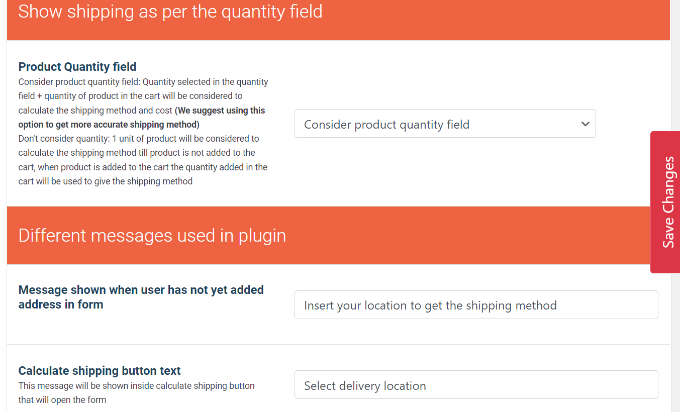Click 'Consider product quantity field:' description start
This screenshot has width=680, height=412.
[84, 81]
